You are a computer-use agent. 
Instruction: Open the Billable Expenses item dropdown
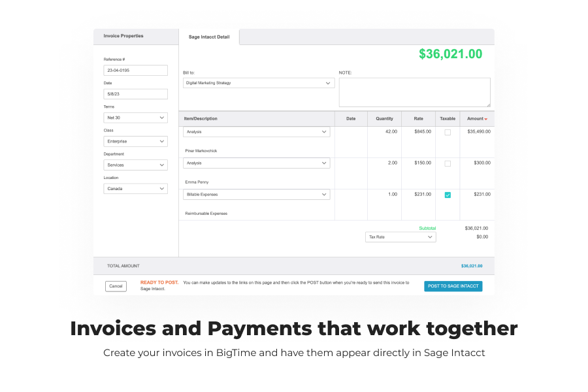[256, 195]
